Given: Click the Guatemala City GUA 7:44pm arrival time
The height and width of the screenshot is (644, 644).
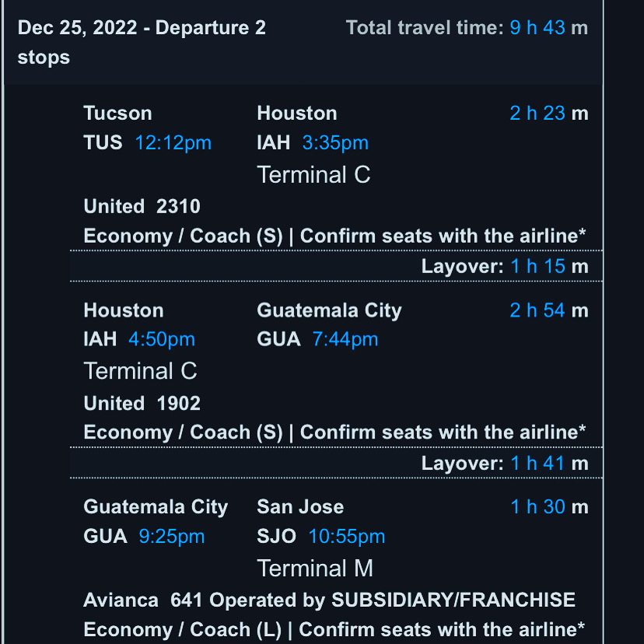Looking at the screenshot, I should (x=345, y=340).
